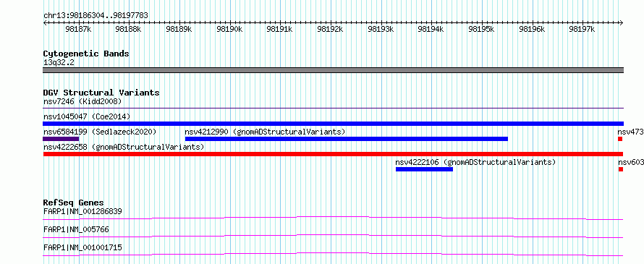Open the FARP1|NM_001286839 transcript label

(82, 211)
